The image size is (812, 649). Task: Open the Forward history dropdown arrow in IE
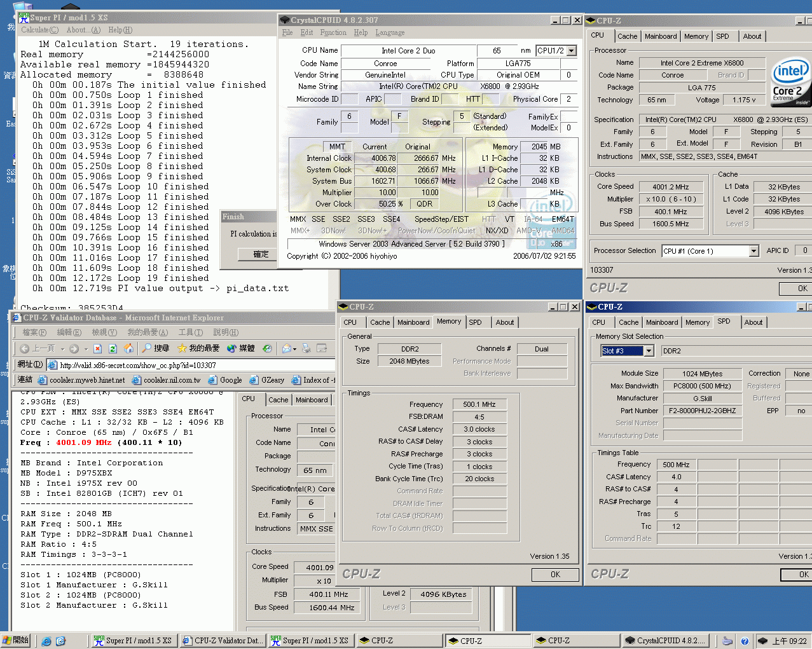click(85, 349)
